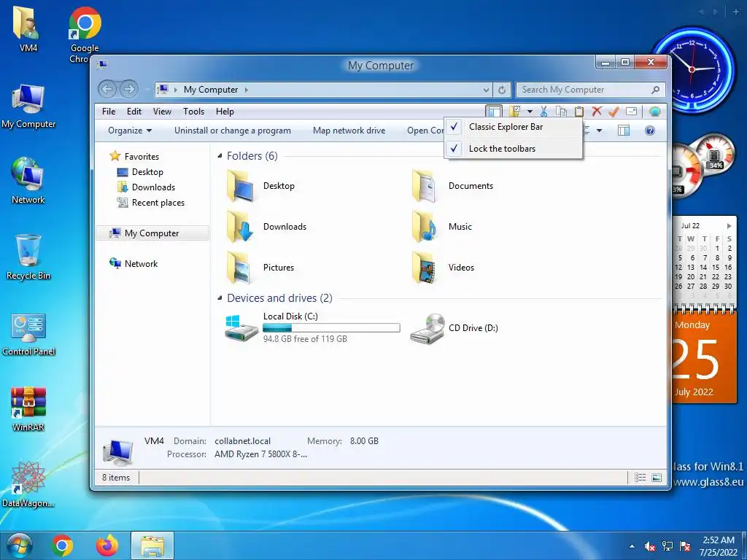Screen dimensions: 747x560
Task: Open the Organize dropdown
Action: click(x=130, y=131)
